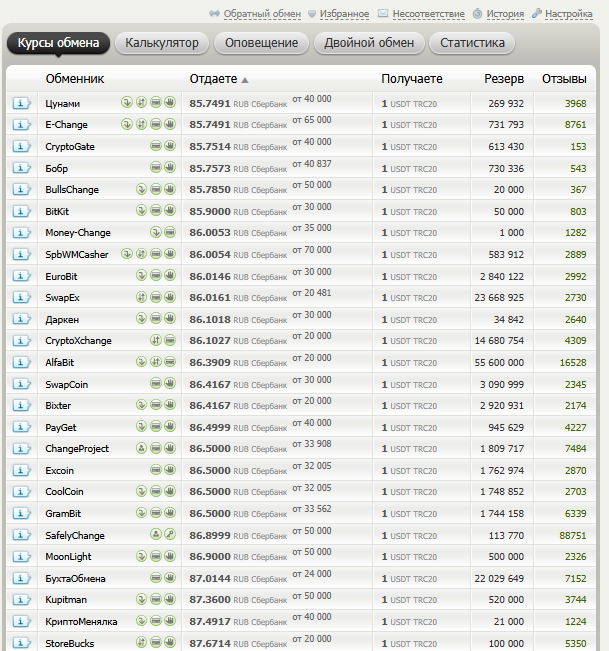Viewport: 609px width, 651px height.
Task: Toggle sort arrow next to Отдаете
Action: tap(245, 80)
